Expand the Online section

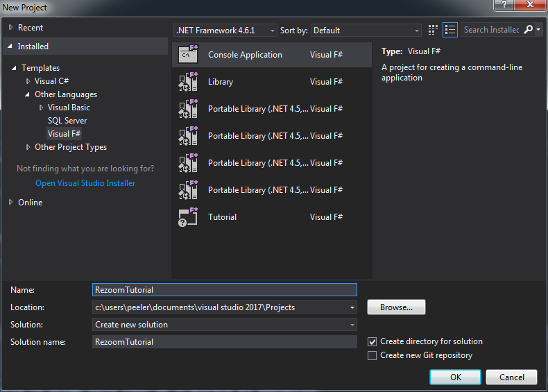click(x=11, y=203)
